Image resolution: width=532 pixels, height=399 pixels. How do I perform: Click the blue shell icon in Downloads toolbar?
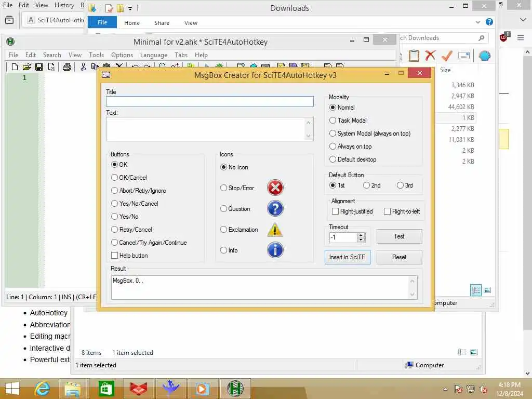485,56
